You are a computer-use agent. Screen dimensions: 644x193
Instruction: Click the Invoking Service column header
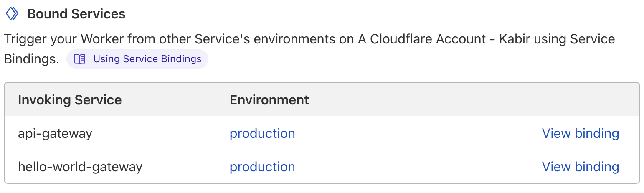tap(70, 100)
